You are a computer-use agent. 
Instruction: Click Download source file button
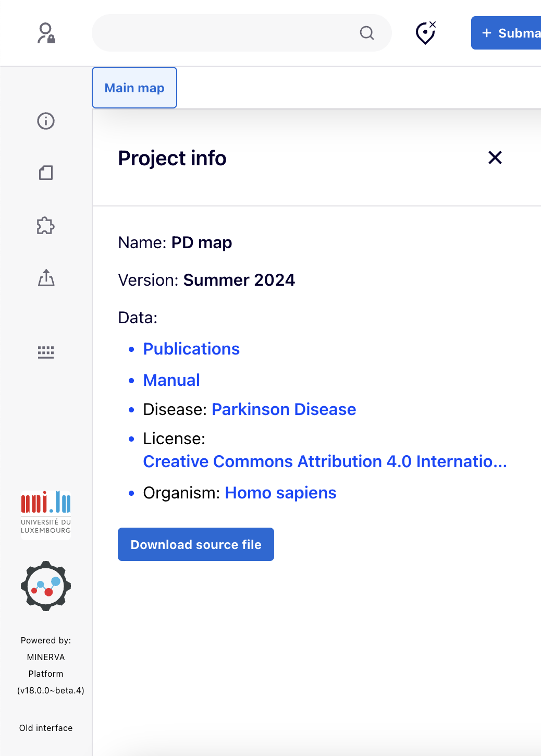coord(196,544)
